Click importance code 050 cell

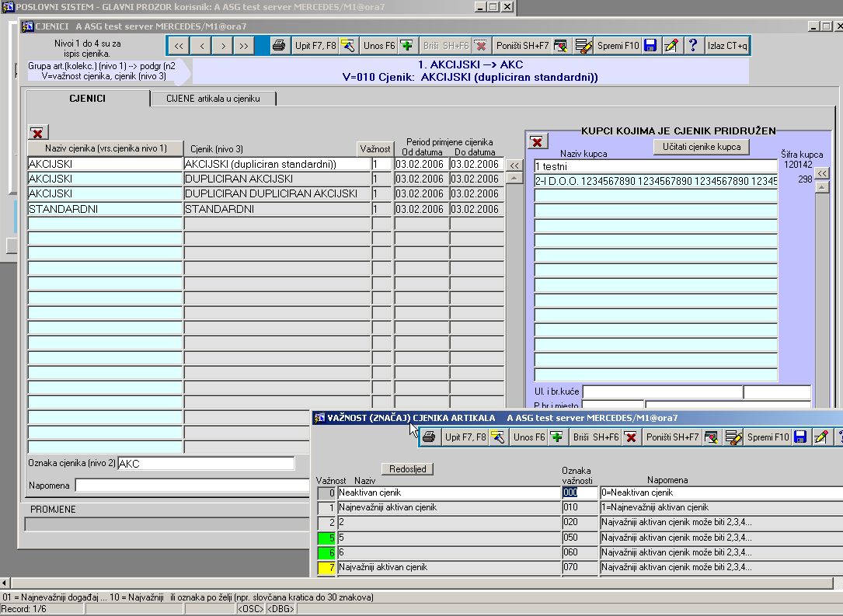[x=580, y=538]
